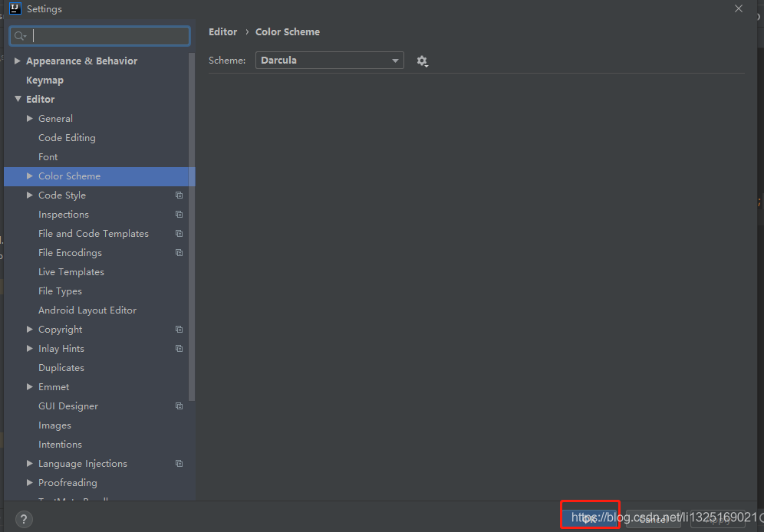Image resolution: width=764 pixels, height=532 pixels.
Task: Click the IntelliJ logo in title bar
Action: [x=15, y=8]
